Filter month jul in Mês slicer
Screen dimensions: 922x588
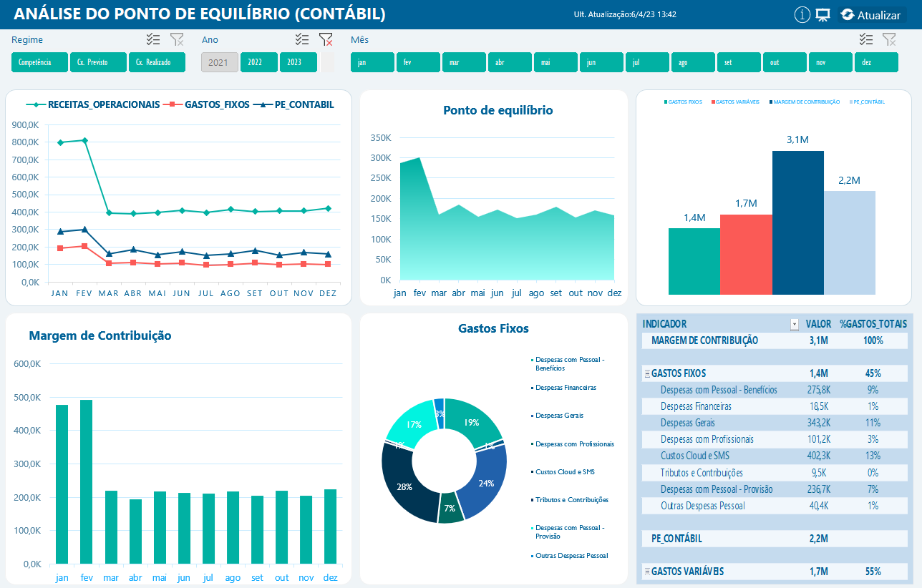647,62
